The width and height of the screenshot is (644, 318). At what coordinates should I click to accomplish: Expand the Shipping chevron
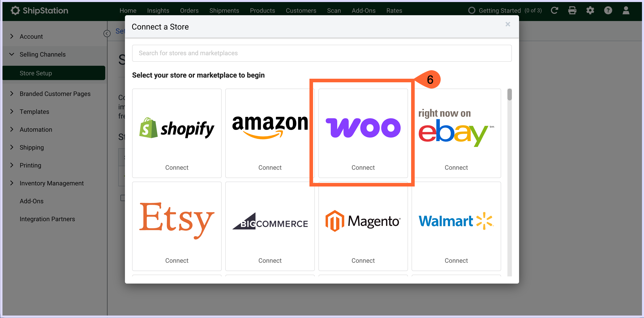pyautogui.click(x=12, y=147)
